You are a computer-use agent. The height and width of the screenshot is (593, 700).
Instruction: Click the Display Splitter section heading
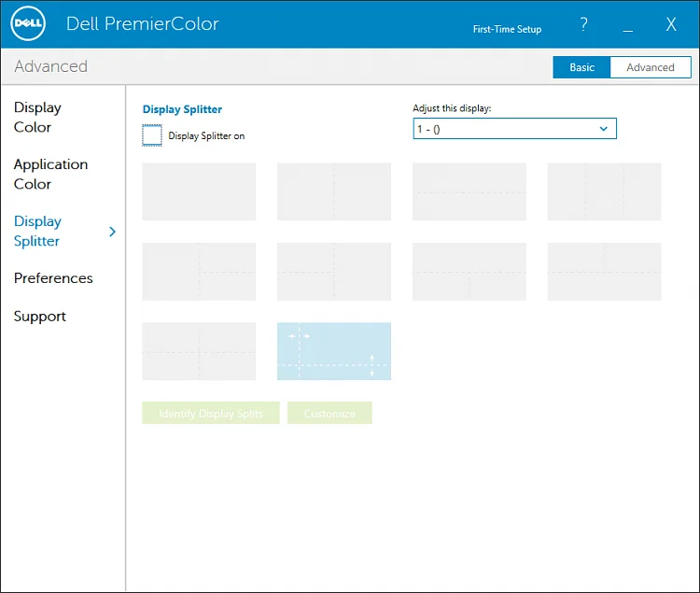click(x=182, y=109)
